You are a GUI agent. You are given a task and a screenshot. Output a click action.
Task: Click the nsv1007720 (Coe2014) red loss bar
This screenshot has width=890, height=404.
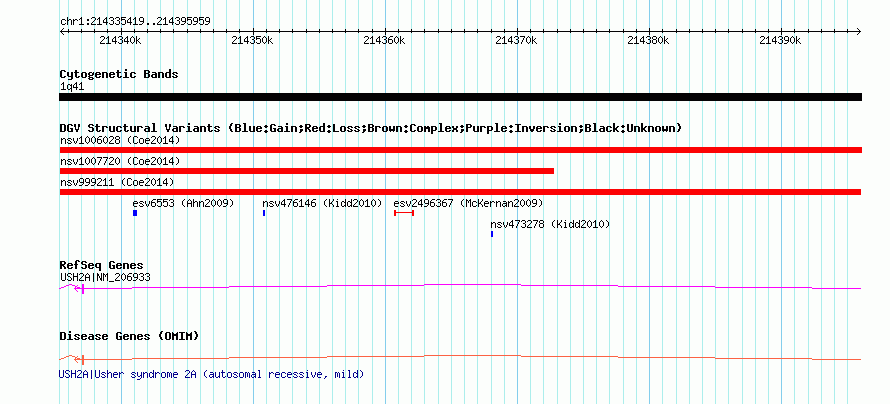coord(307,171)
